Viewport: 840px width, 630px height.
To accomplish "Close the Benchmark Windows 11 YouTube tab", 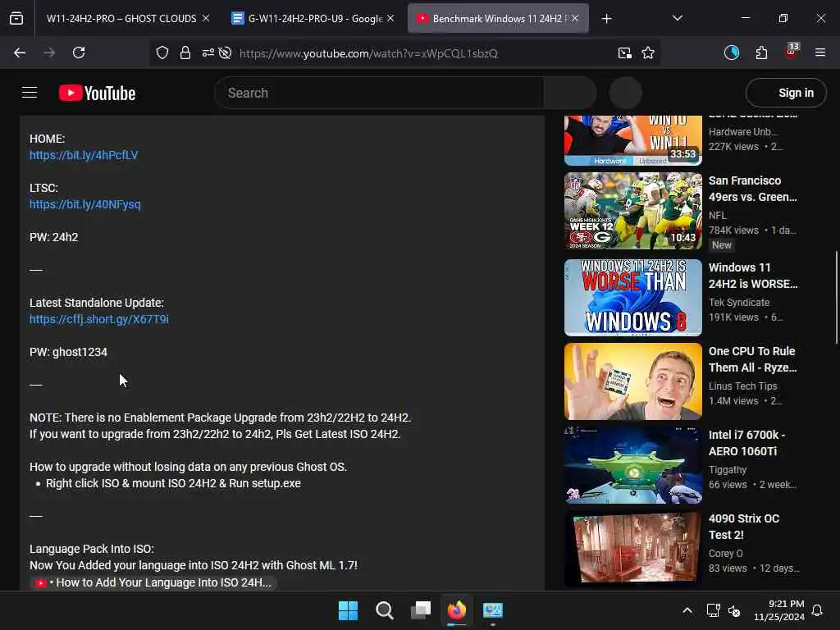I will [575, 18].
